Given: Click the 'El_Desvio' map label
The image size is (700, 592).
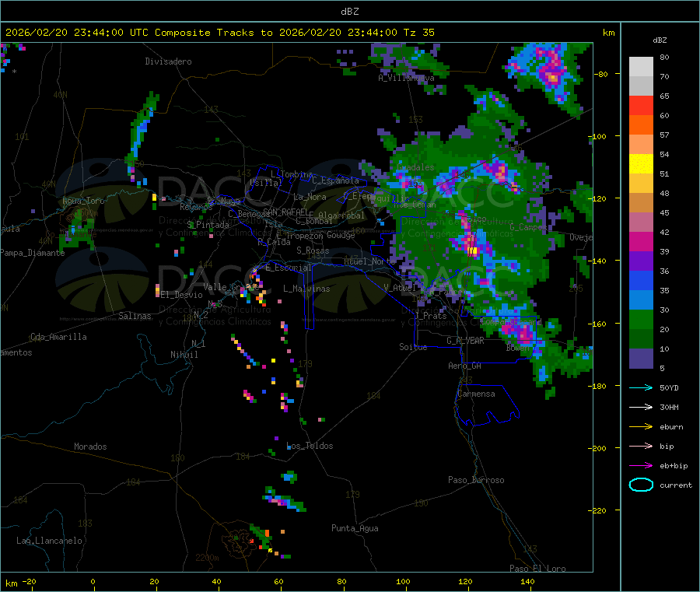Looking at the screenshot, I should point(182,295).
